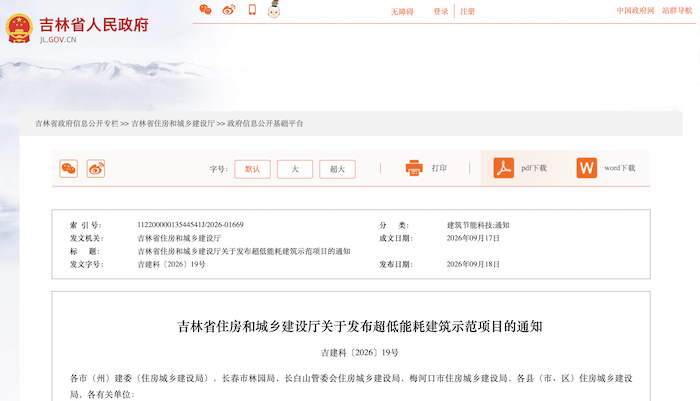Open 无障碍 accessibility mode
Screen dimensions: 700x401
[x=402, y=12]
